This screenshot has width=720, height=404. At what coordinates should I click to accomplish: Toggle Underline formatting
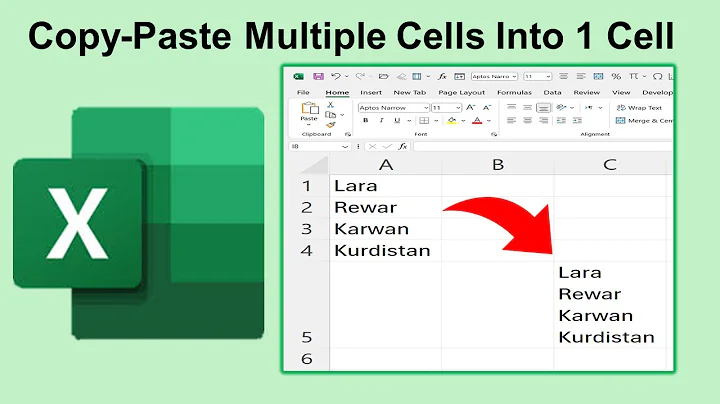click(x=397, y=121)
